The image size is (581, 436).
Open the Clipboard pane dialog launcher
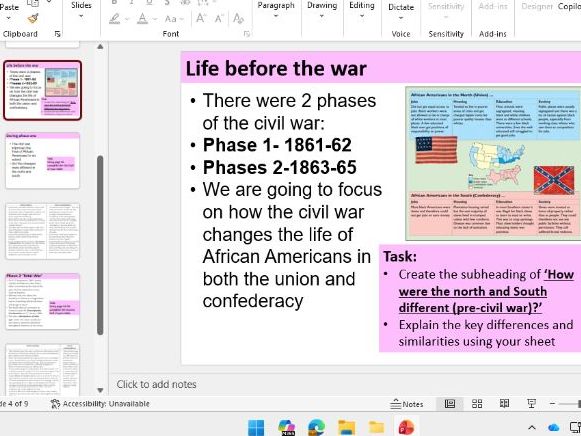pyautogui.click(x=57, y=34)
